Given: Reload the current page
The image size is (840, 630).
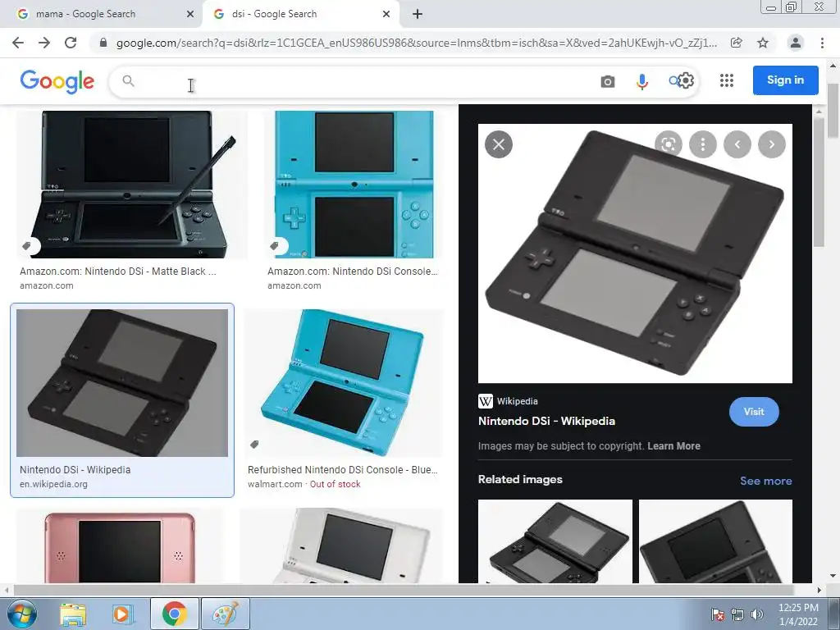Looking at the screenshot, I should coord(71,43).
